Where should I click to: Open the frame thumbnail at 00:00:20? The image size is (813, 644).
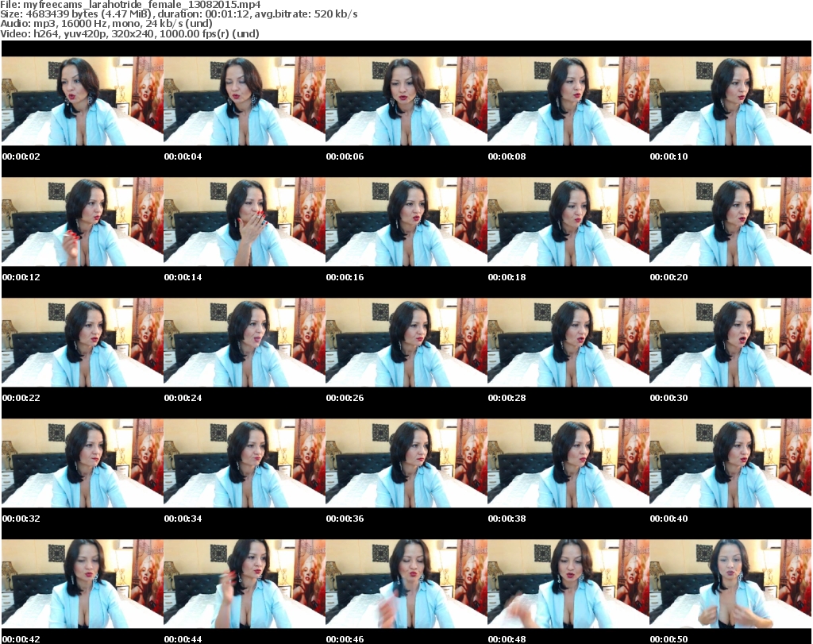730,222
